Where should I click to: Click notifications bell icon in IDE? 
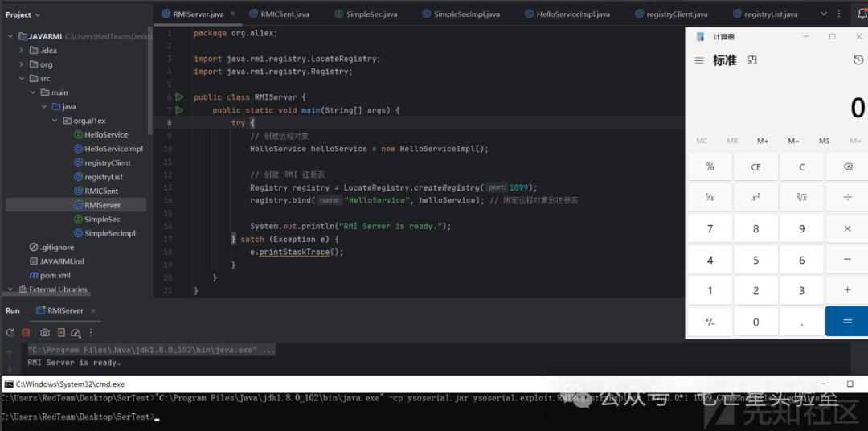(861, 14)
